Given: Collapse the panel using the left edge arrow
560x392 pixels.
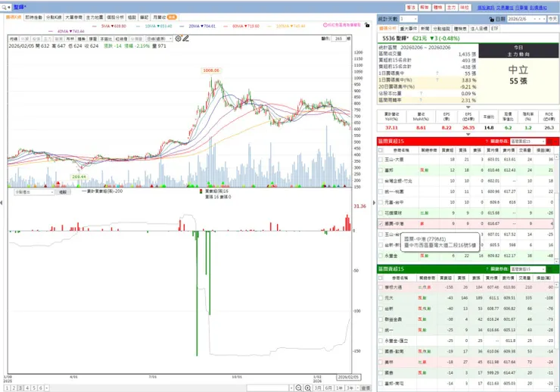Looking at the screenshot, I should tap(2, 202).
